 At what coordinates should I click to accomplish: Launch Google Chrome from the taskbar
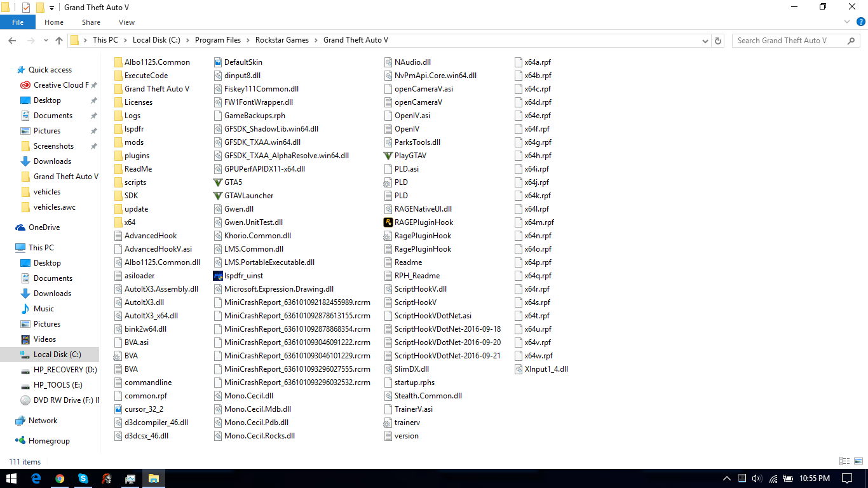60,478
